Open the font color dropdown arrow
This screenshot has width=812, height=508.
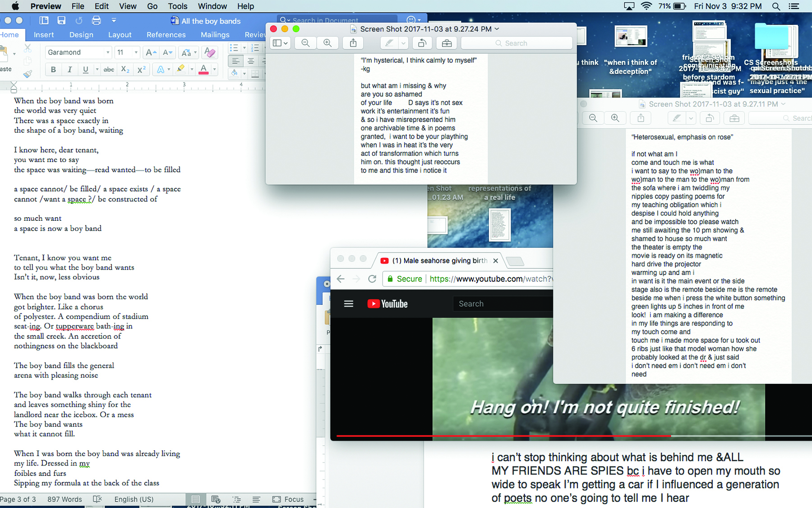click(x=214, y=70)
